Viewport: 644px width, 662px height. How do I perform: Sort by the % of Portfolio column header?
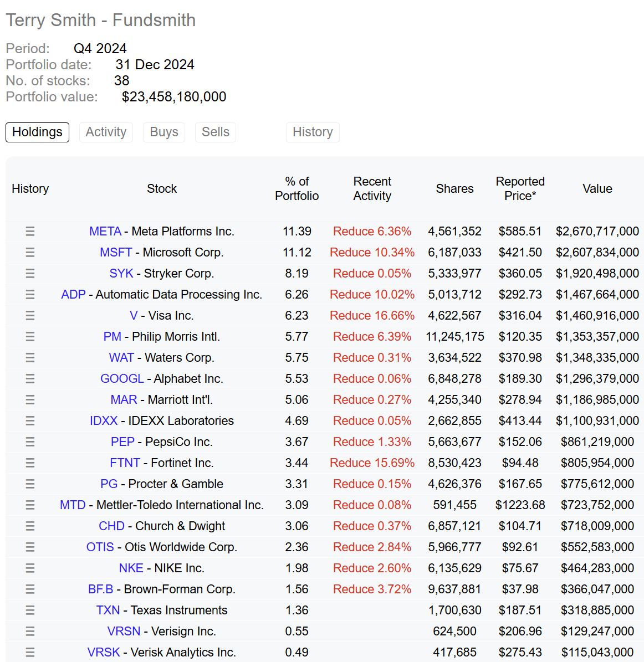tap(297, 189)
